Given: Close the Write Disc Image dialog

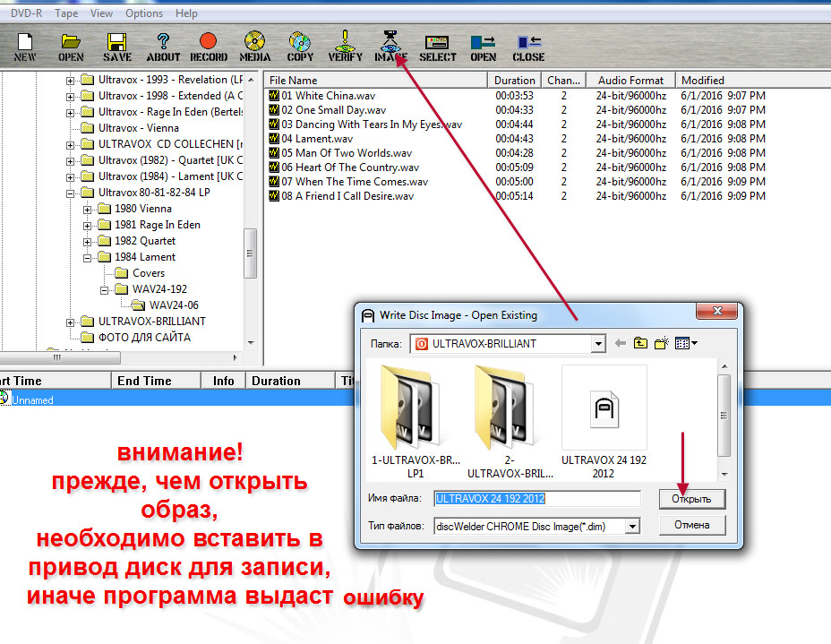Looking at the screenshot, I should tap(717, 311).
